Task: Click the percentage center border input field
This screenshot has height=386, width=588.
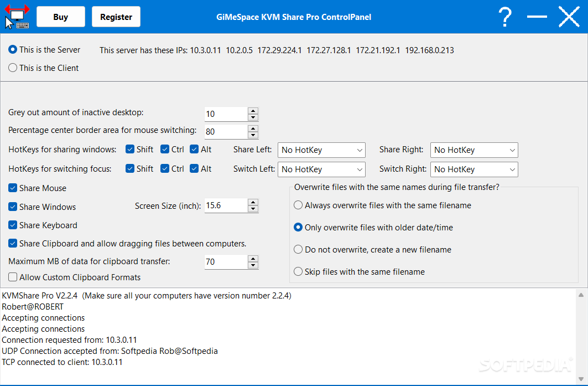Action: tap(226, 132)
